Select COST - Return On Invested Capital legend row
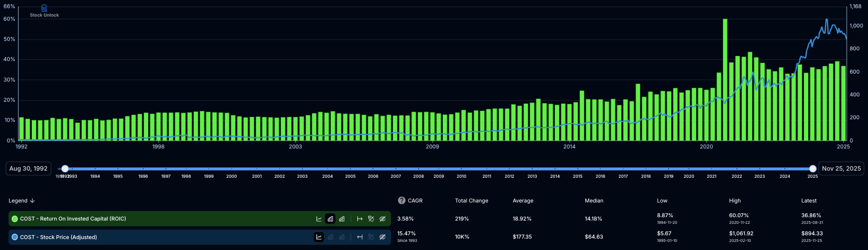The width and height of the screenshot is (868, 250). point(200,219)
